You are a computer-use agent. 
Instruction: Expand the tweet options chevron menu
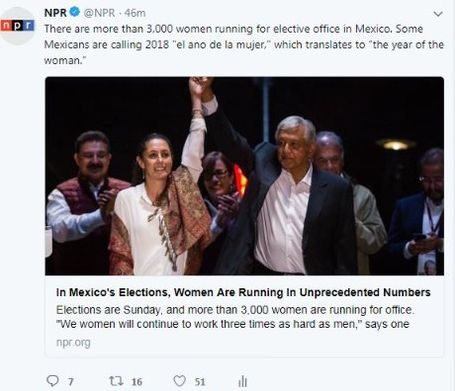pyautogui.click(x=438, y=14)
